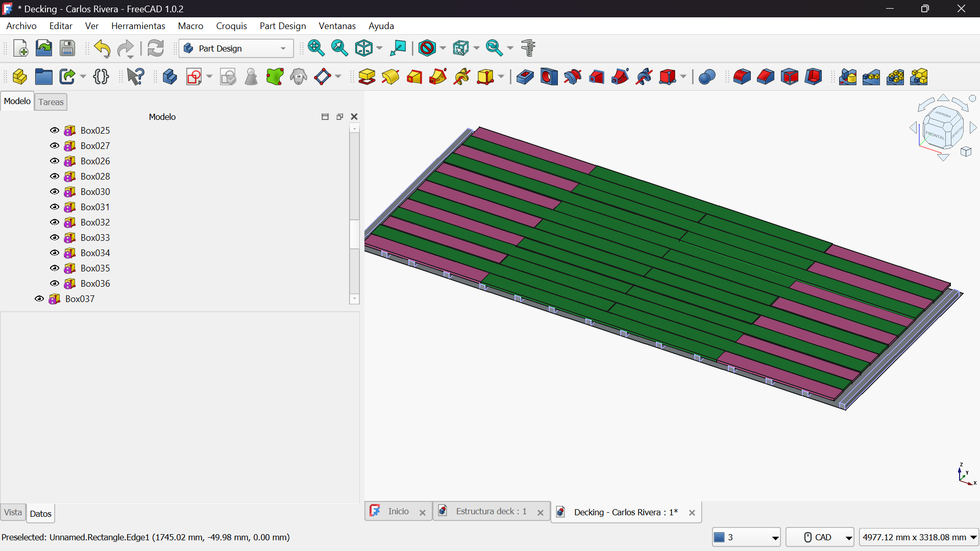Screen dimensions: 980x551
Task: Select Box031 in the model tree
Action: pos(95,207)
